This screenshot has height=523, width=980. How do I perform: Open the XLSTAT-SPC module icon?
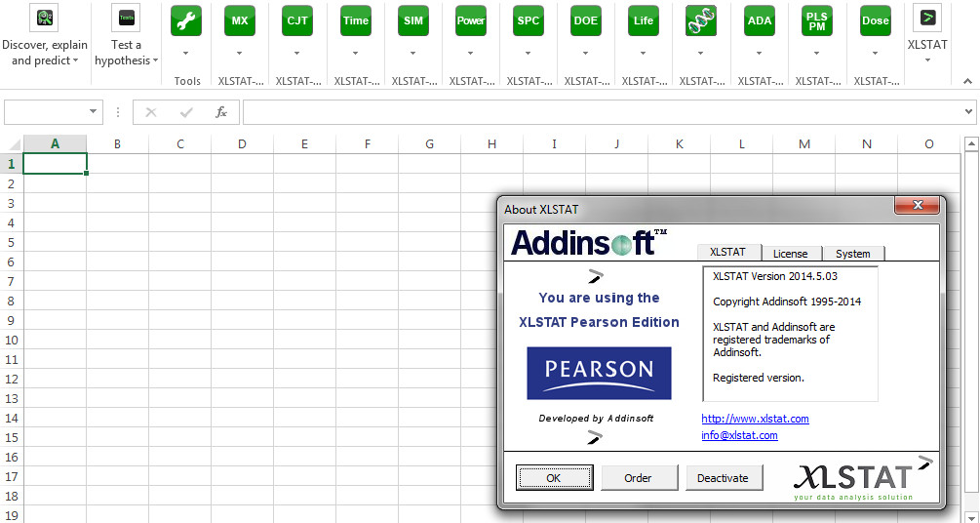[x=529, y=20]
